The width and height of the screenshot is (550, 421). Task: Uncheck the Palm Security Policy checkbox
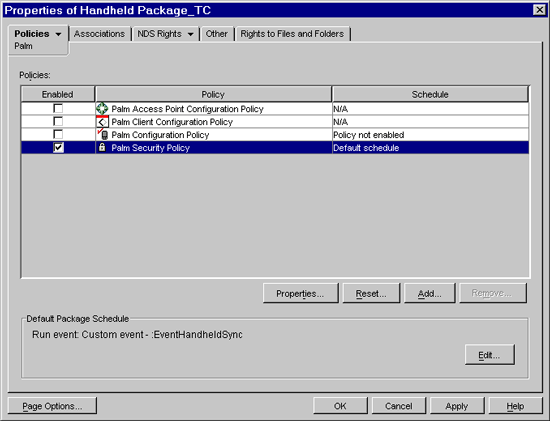click(x=58, y=147)
